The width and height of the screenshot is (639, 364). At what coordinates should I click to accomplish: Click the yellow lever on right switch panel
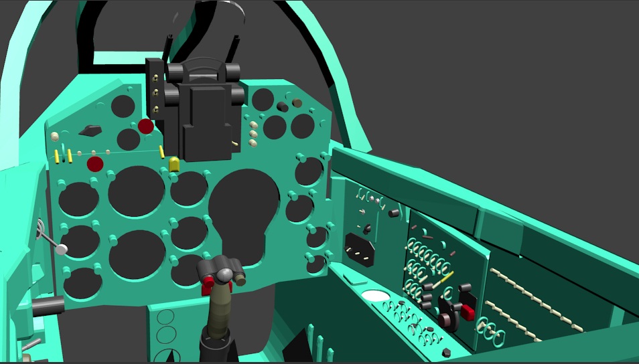pos(443,280)
